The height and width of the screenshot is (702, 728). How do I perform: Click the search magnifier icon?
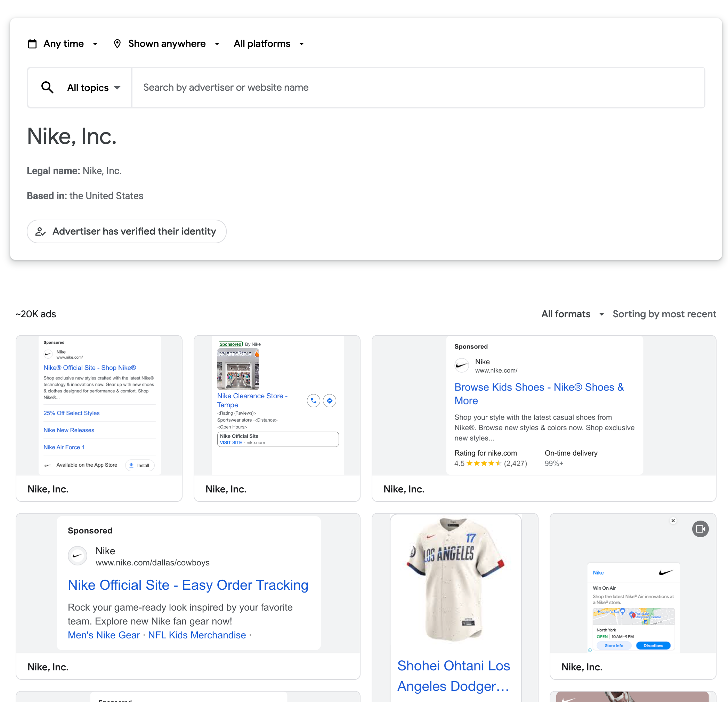click(47, 88)
